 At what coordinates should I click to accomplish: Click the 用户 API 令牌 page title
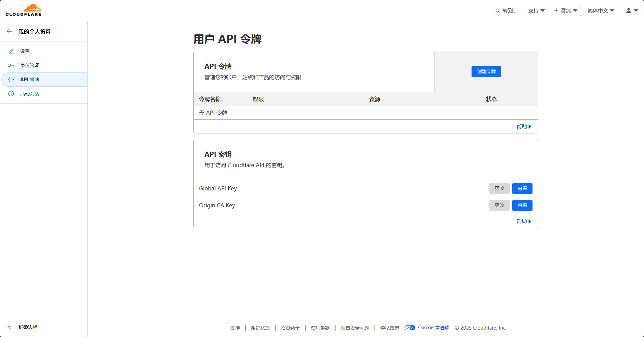[228, 39]
